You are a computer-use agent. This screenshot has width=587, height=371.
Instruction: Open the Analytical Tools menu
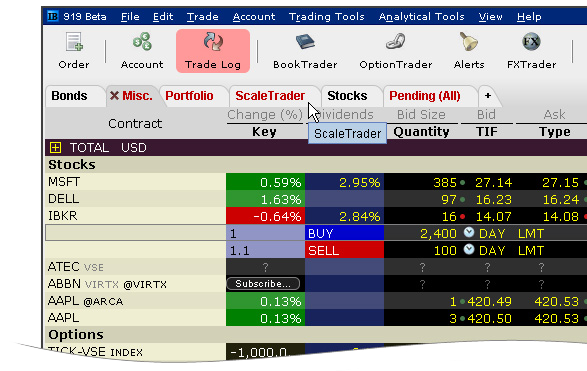pos(422,17)
